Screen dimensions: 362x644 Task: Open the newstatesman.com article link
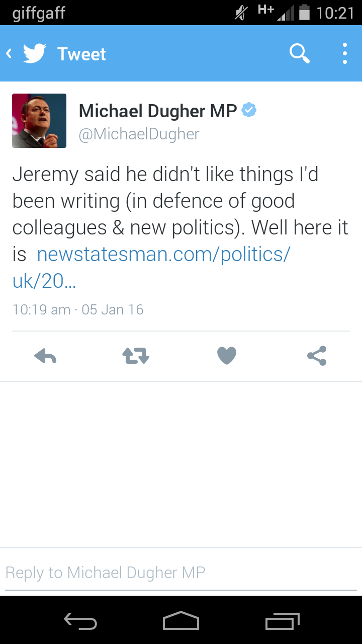pyautogui.click(x=163, y=255)
